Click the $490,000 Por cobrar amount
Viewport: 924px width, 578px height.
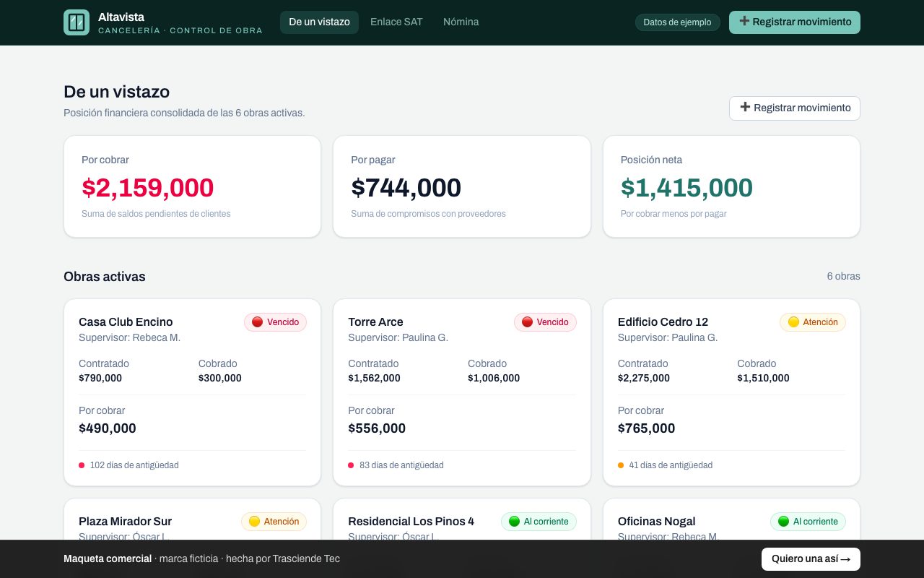tap(108, 428)
